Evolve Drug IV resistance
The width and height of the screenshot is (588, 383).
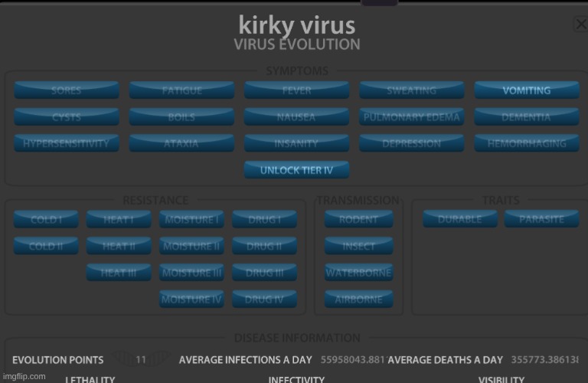(x=264, y=299)
